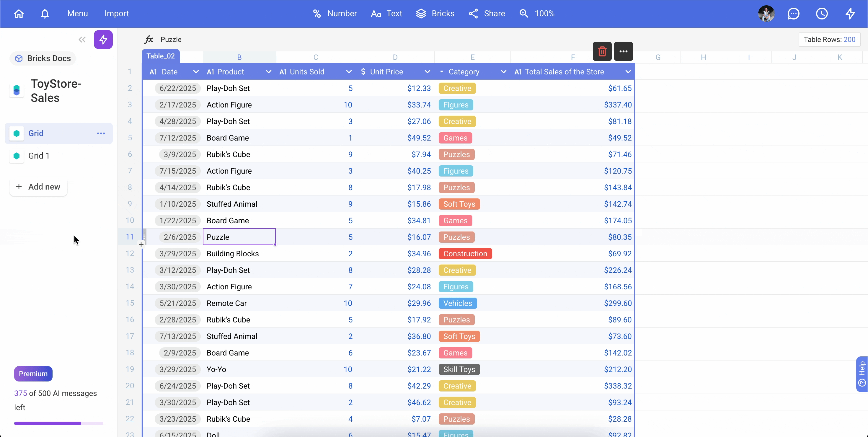Click the Add new button
868x437 pixels.
pyautogui.click(x=38, y=187)
